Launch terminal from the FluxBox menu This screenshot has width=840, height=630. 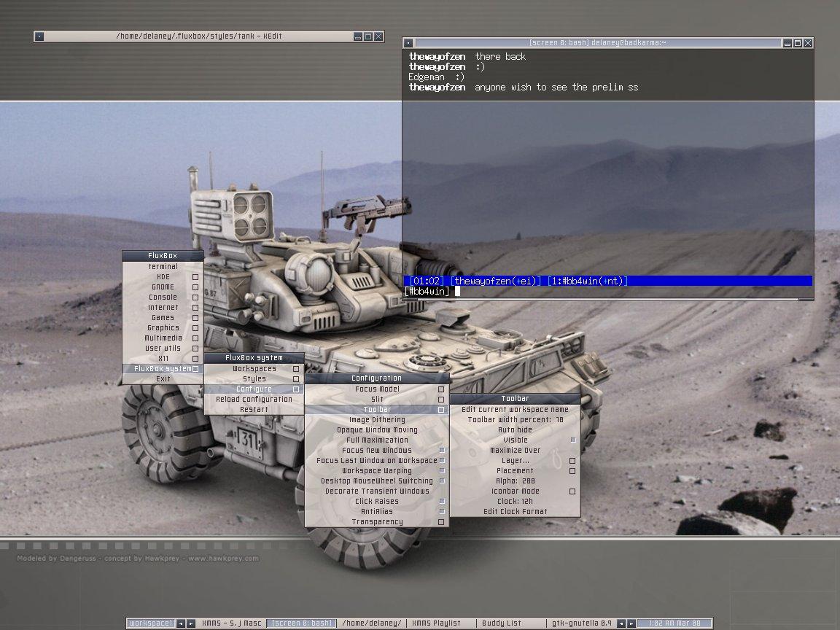[x=163, y=267]
